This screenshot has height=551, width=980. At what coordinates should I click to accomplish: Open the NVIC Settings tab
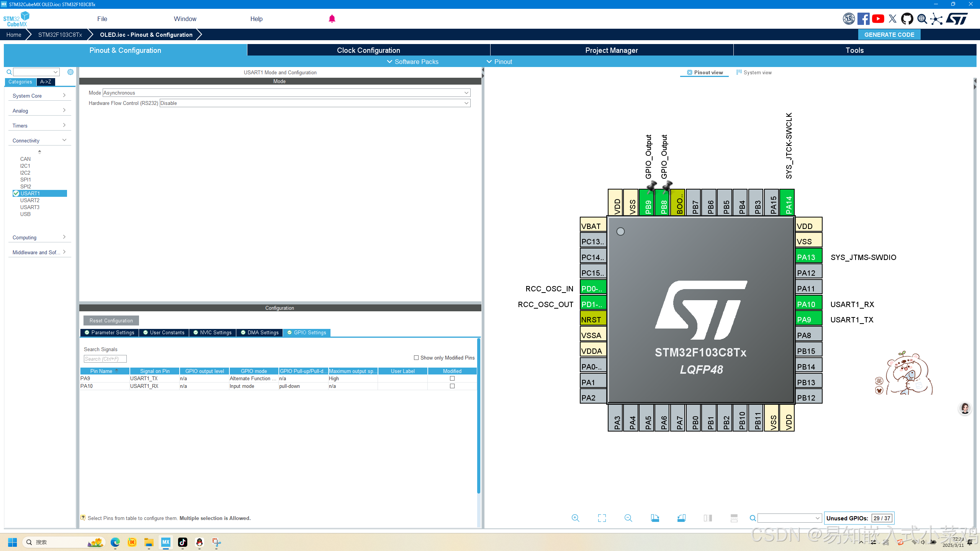[x=213, y=332]
